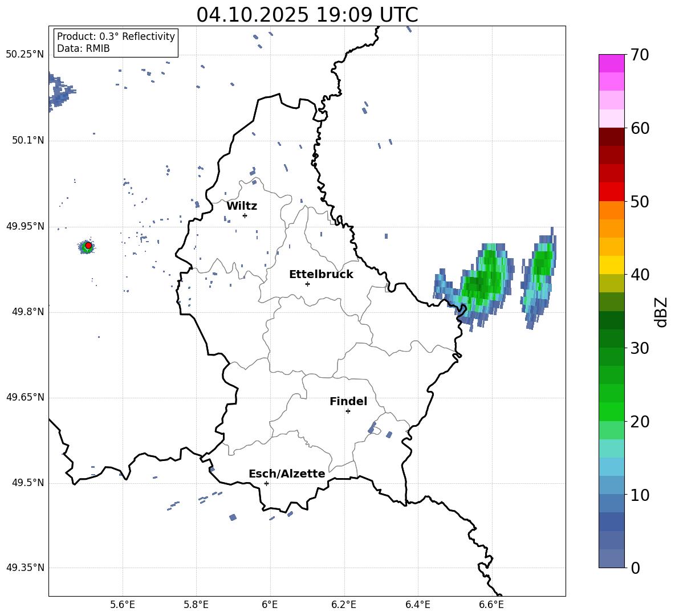Click the Wiltz city label
Screen dimensions: 675x616
[242, 206]
